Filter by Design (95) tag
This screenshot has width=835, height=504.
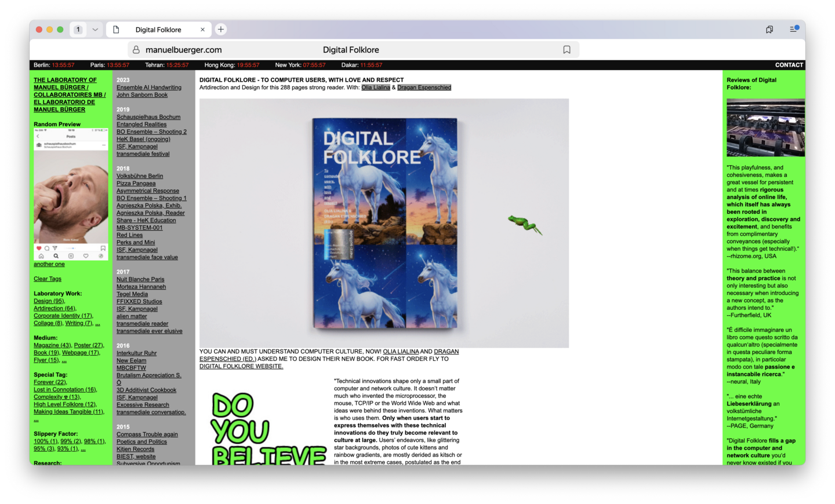click(x=49, y=301)
